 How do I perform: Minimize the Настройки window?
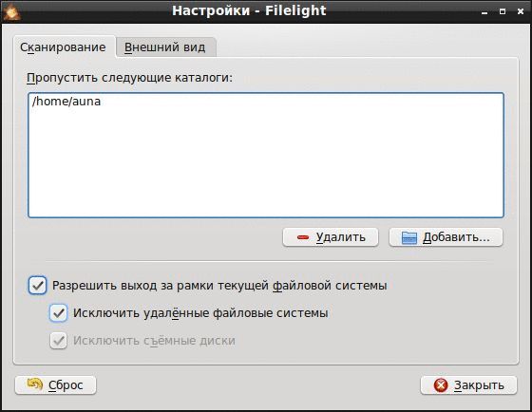point(484,12)
